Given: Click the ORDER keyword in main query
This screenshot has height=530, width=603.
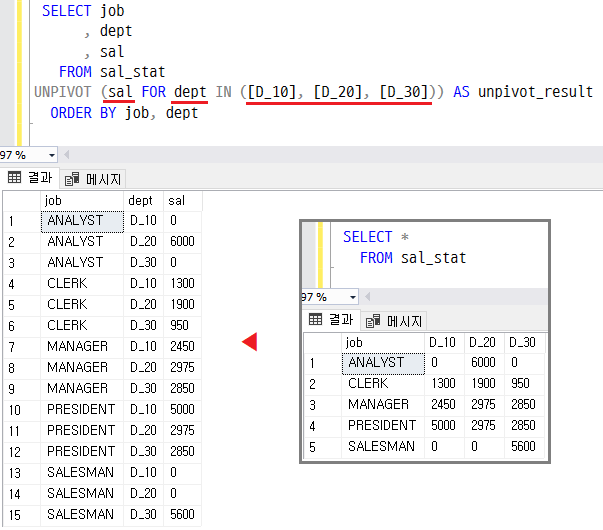Looking at the screenshot, I should point(71,113).
